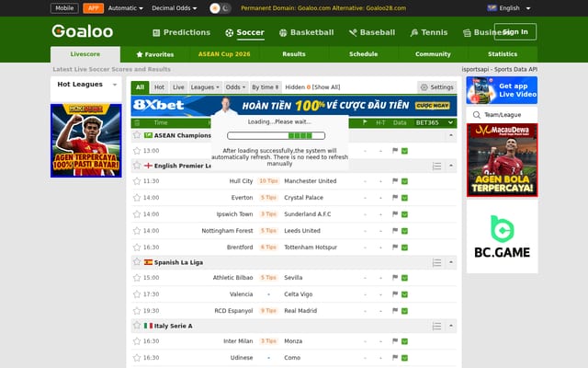
Task: Go to the Basketball section
Action: tap(306, 33)
